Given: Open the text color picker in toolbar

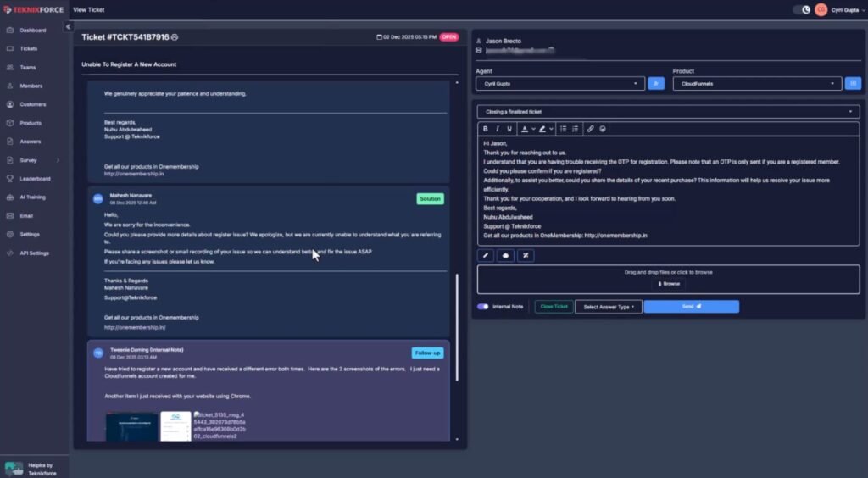Looking at the screenshot, I should click(x=526, y=129).
